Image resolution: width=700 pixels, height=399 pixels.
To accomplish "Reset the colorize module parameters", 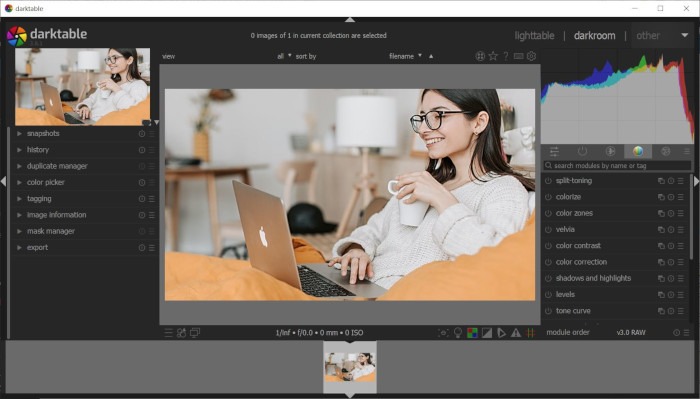I will 671,197.
